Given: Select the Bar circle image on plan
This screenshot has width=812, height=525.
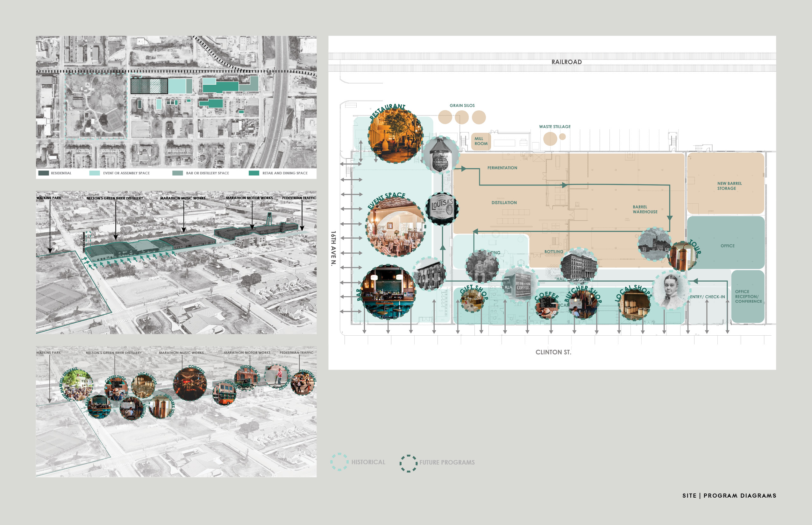Looking at the screenshot, I should tap(388, 292).
